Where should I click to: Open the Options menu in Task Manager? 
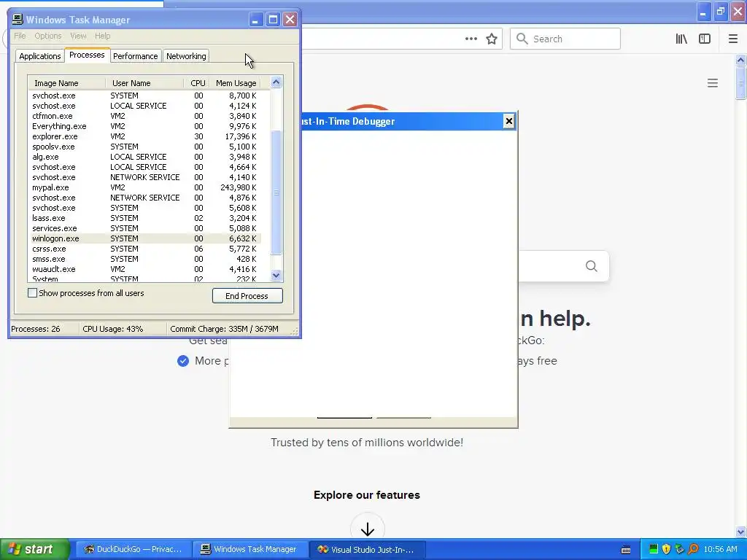coord(47,36)
